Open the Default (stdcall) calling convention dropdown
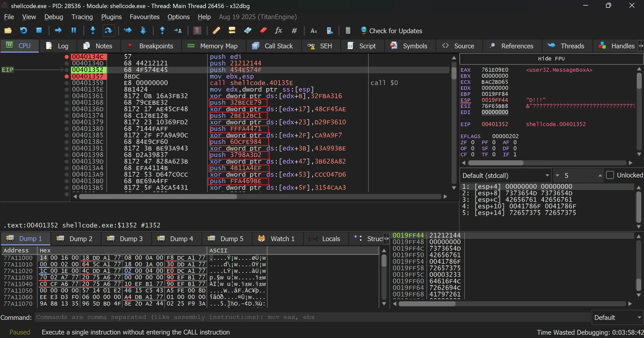 505,175
